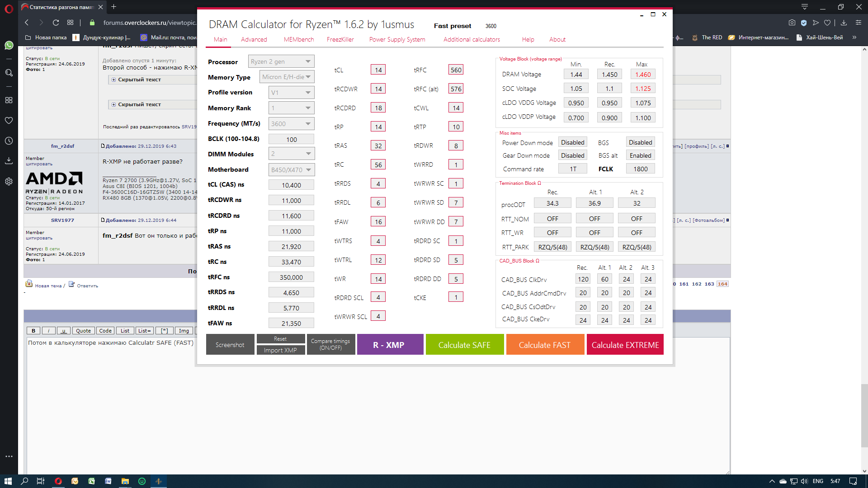The image size is (868, 488).
Task: Open Opera sidebar settings gear
Action: [9, 181]
